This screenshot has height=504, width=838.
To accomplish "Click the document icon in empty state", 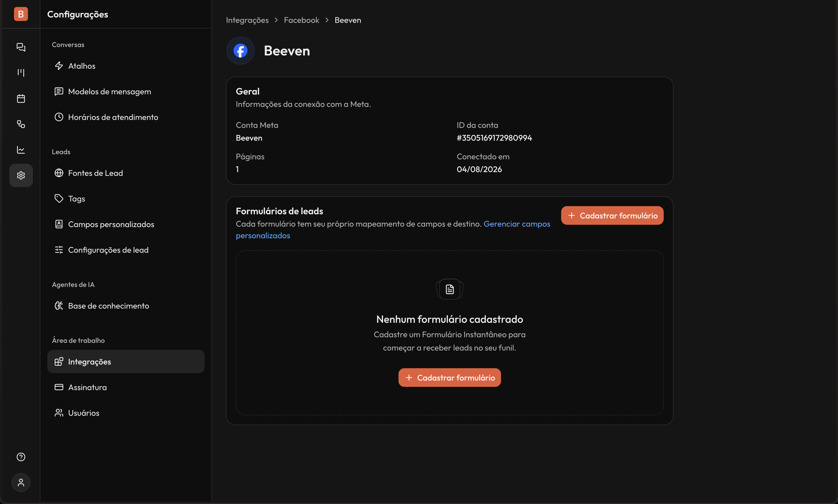I will click(450, 289).
